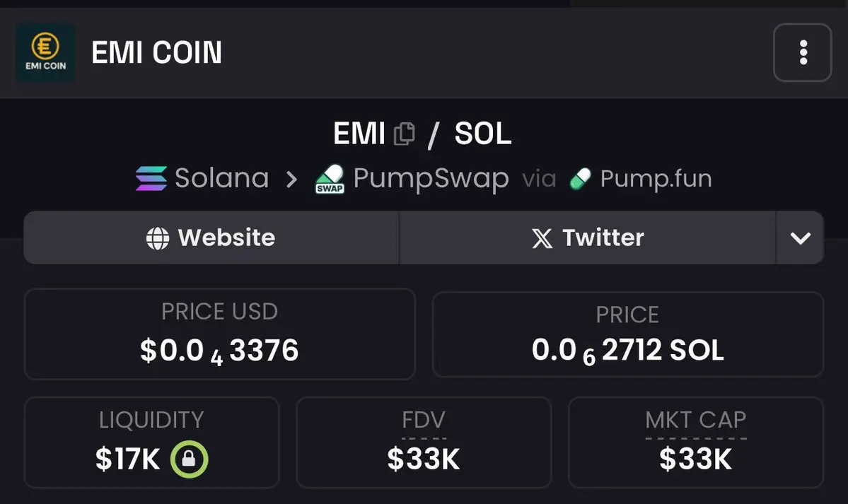Toggle the PRICE USD value box
Viewport: 848px width, 504px height.
click(x=219, y=334)
